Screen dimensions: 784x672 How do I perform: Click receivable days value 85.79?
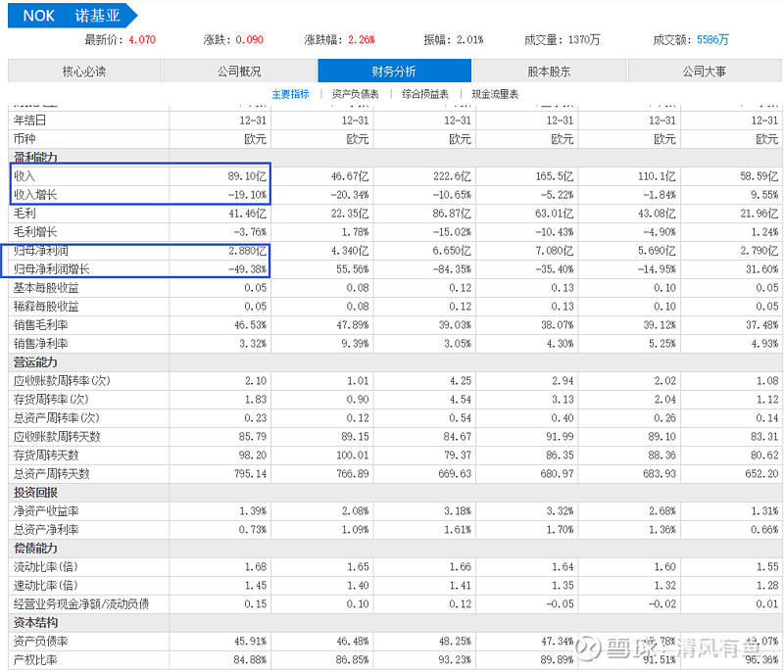[x=253, y=437]
